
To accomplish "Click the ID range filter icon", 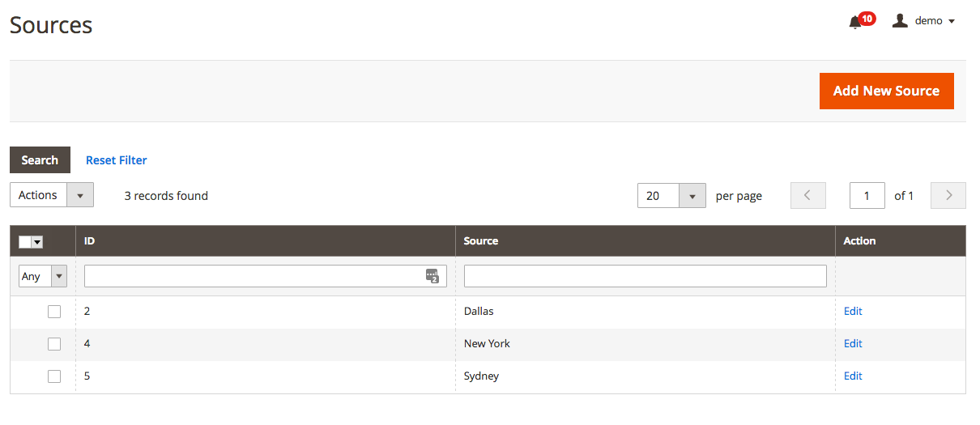I will pyautogui.click(x=432, y=276).
